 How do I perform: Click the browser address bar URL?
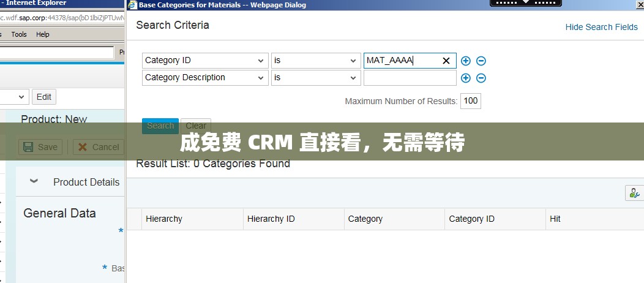pyautogui.click(x=62, y=18)
